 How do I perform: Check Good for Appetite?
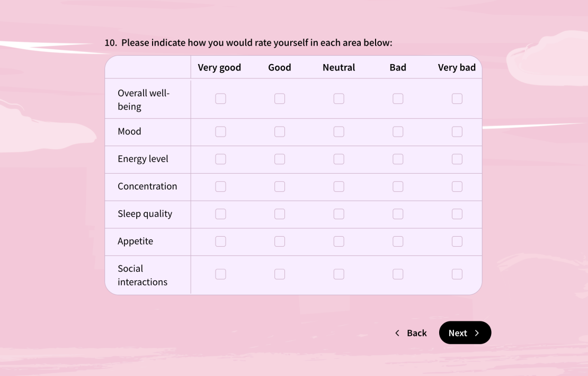280,241
